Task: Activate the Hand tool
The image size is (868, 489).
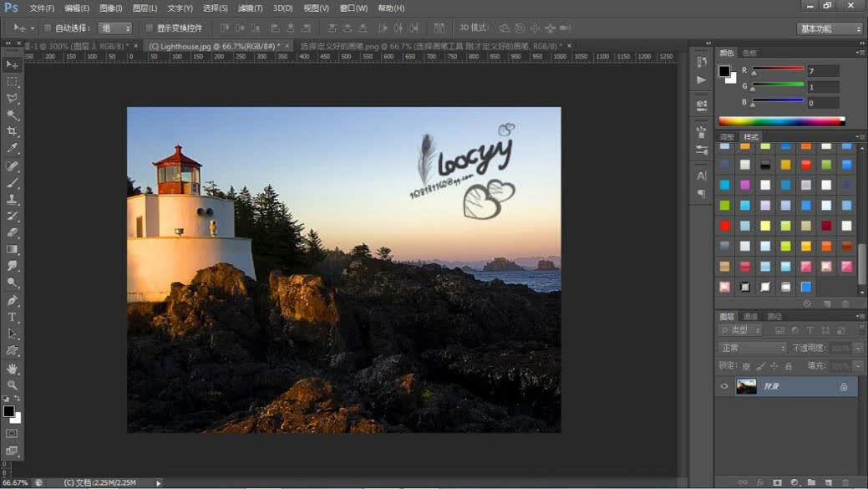Action: click(12, 369)
